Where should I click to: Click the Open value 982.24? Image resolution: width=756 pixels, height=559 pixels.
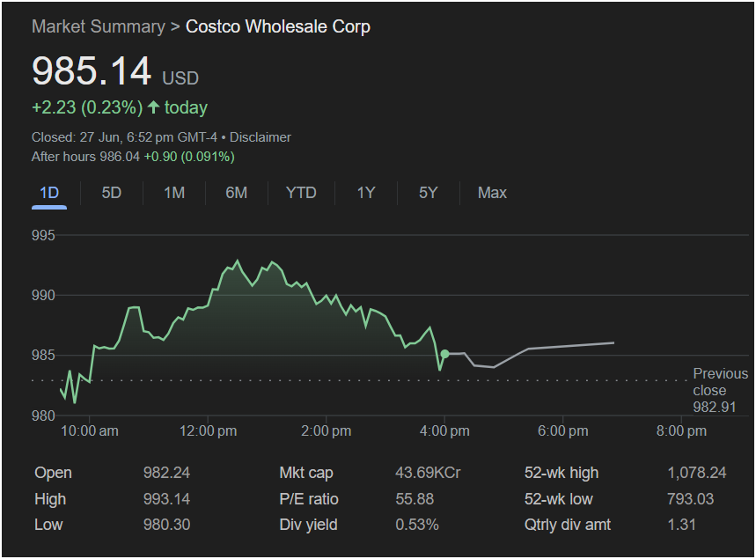166,473
